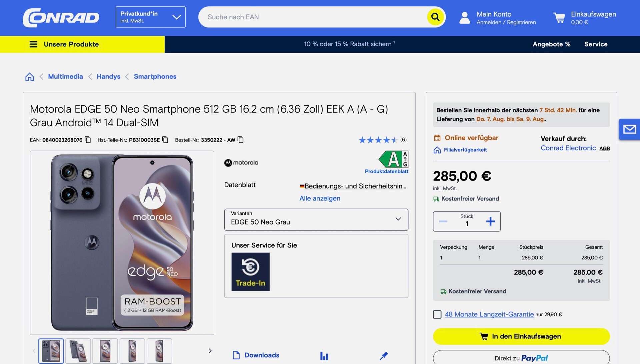The image size is (640, 364).
Task: Click the home breadcrumb icon
Action: tap(30, 77)
